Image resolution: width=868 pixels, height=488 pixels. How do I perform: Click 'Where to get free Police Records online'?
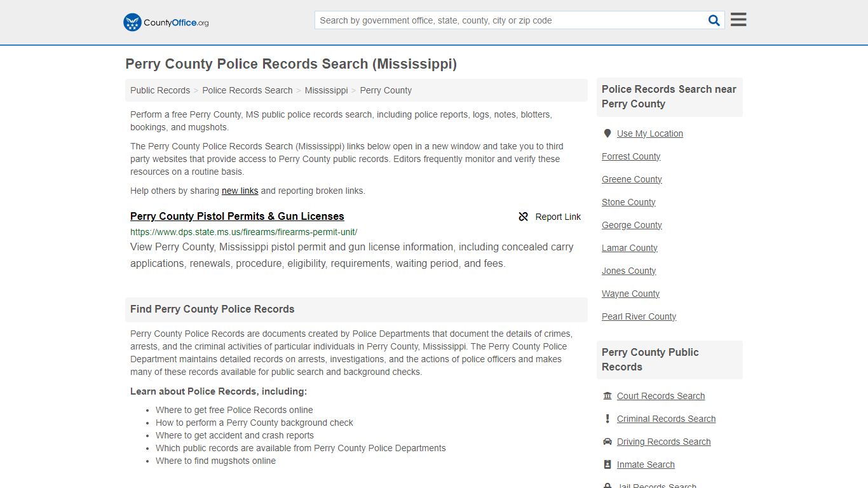click(234, 410)
